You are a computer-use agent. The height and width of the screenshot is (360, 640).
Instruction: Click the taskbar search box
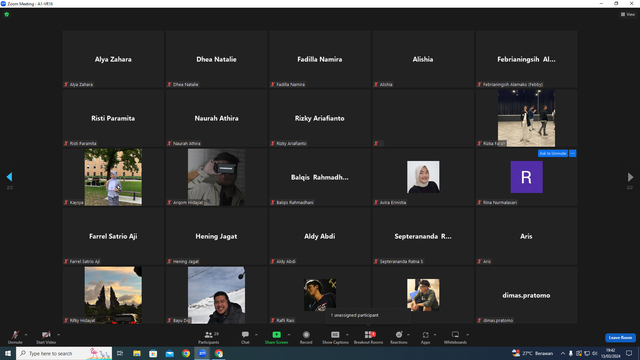pos(64,353)
